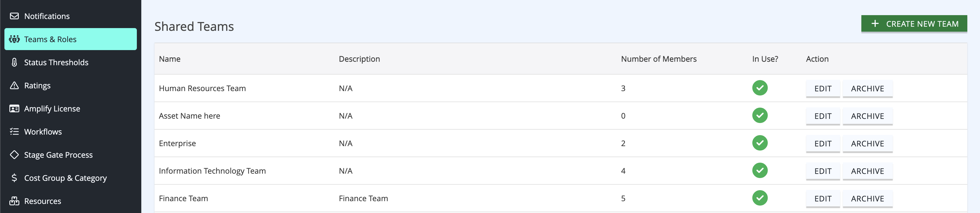Click the Status Thresholds thermometer icon
The height and width of the screenshot is (213, 980).
14,62
